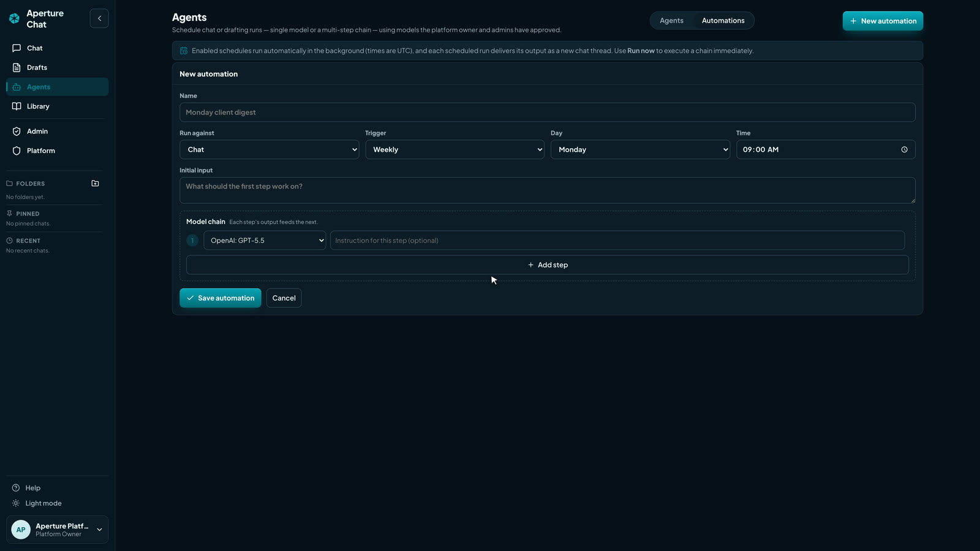Open Platform in the sidebar

tap(57, 151)
